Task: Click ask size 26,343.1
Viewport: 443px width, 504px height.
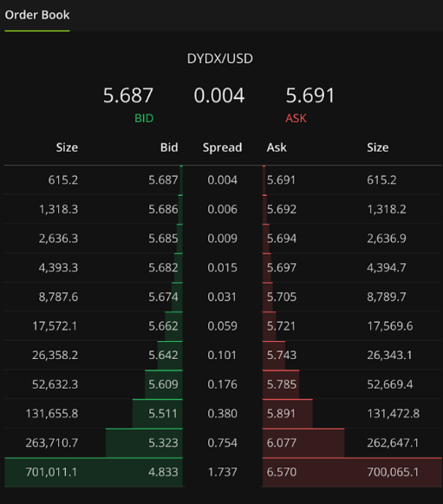Action: [389, 355]
